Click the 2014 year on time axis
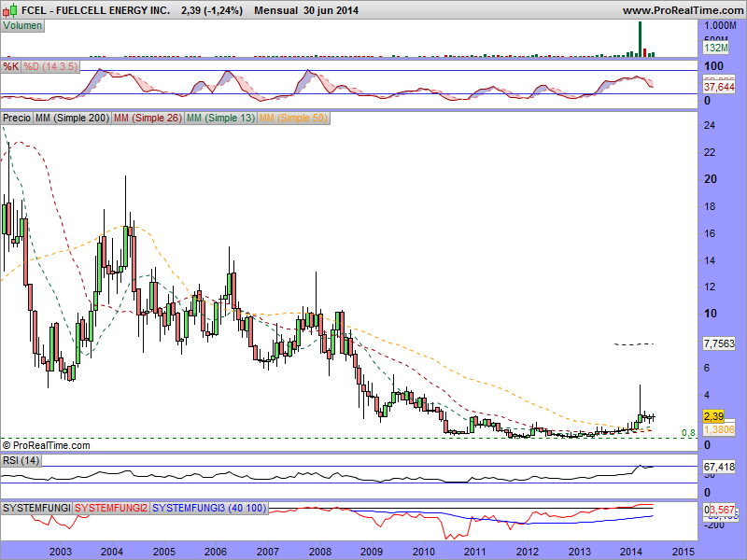Screen dimensions: 747x560 pos(631,552)
